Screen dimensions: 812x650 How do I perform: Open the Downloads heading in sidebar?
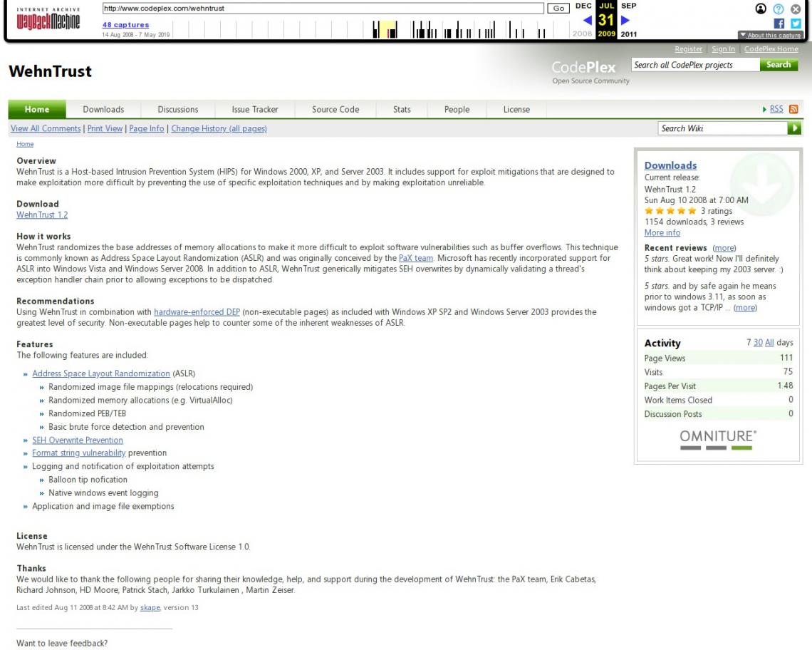click(670, 165)
